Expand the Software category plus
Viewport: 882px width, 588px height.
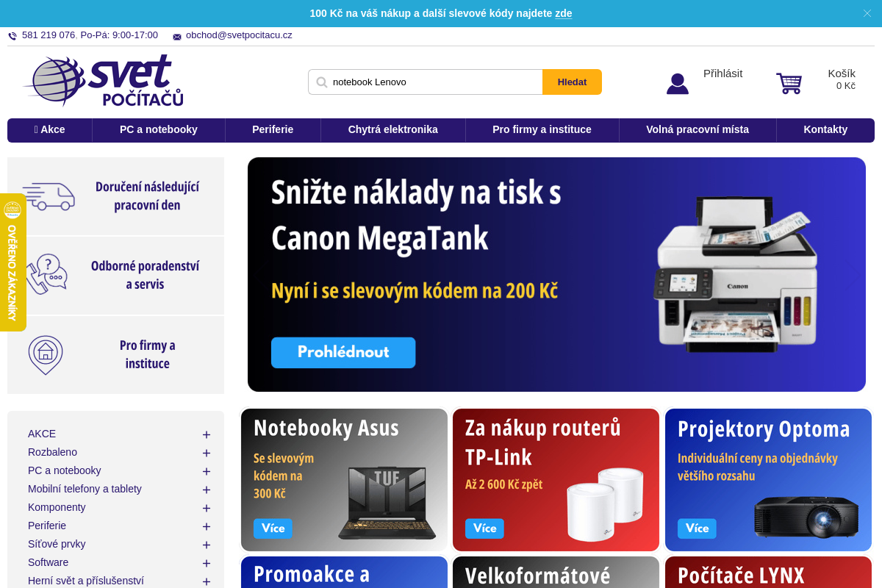pyautogui.click(x=207, y=564)
